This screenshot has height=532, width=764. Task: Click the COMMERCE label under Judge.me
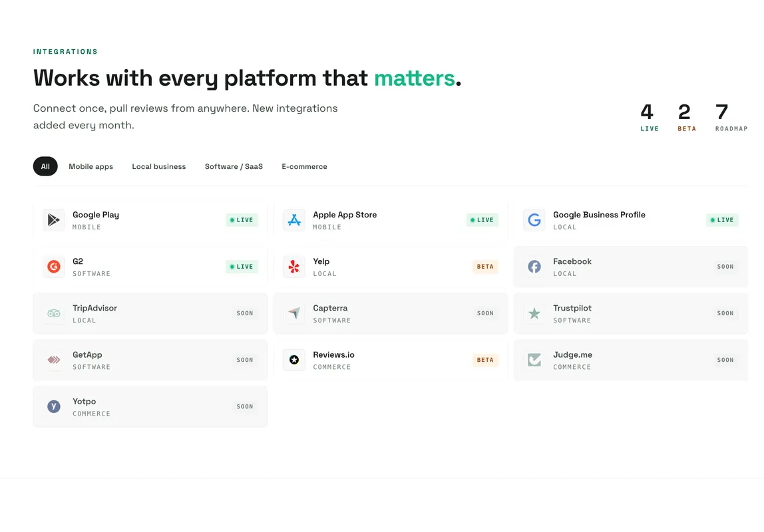click(572, 367)
